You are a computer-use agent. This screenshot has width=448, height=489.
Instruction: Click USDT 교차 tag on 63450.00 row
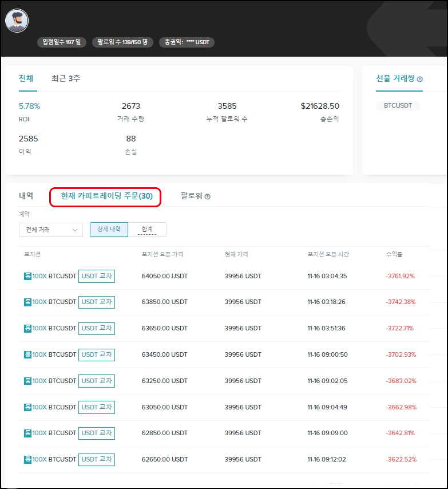point(97,354)
